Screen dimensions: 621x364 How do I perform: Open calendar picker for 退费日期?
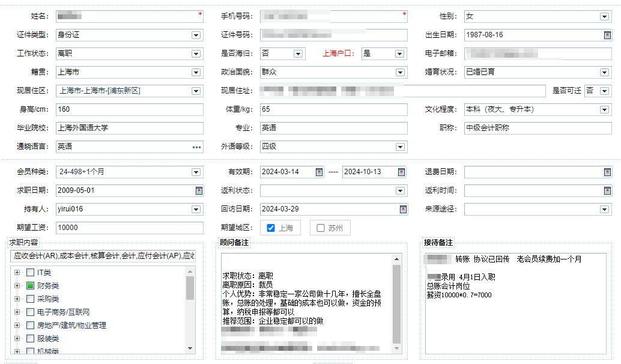pos(607,172)
